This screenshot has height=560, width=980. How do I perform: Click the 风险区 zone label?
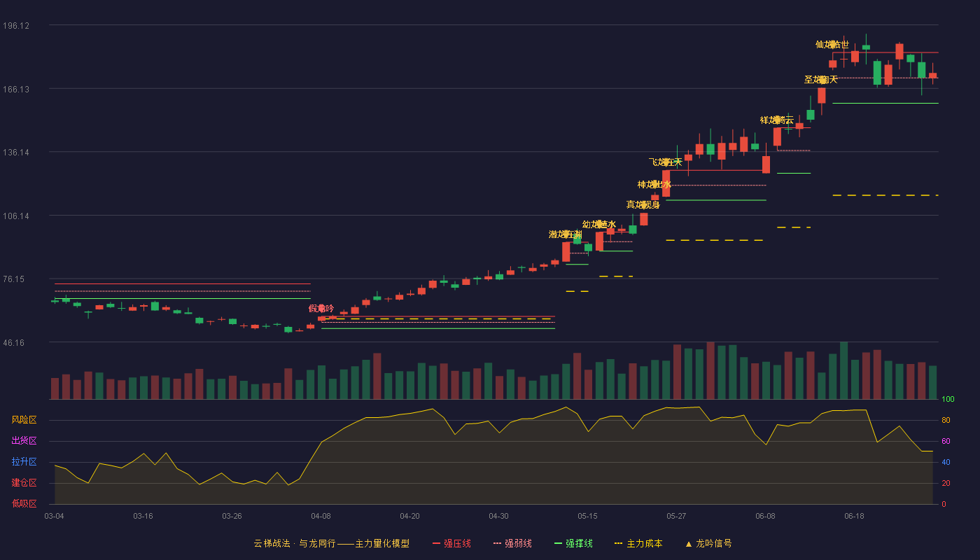[24, 420]
